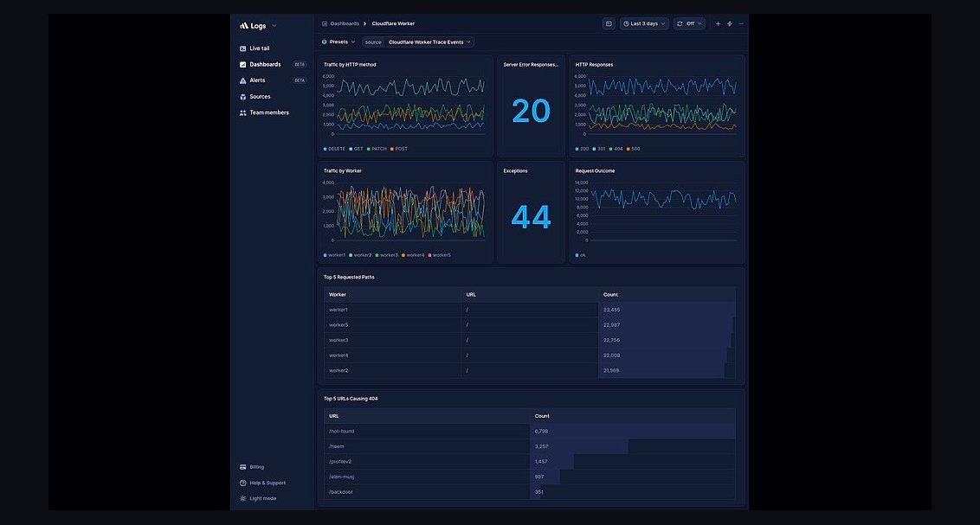Click the Help & Support question icon
Image resolution: width=980 pixels, height=525 pixels.
tap(243, 483)
